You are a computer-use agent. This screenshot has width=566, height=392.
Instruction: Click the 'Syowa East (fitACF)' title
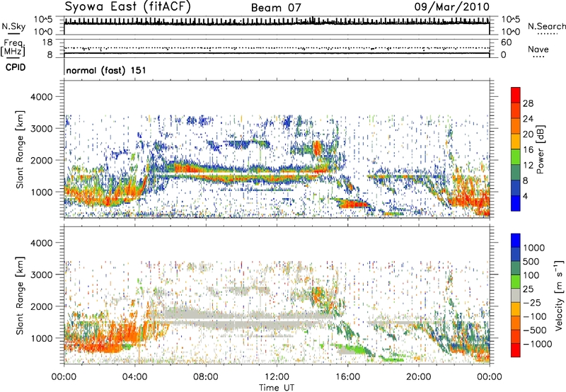click(x=128, y=7)
